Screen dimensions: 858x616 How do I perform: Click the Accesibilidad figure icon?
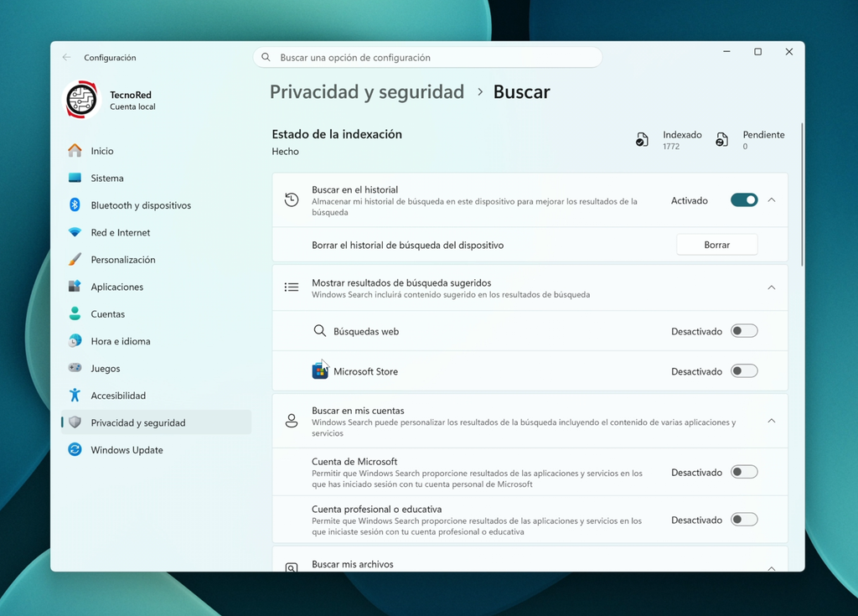(75, 396)
